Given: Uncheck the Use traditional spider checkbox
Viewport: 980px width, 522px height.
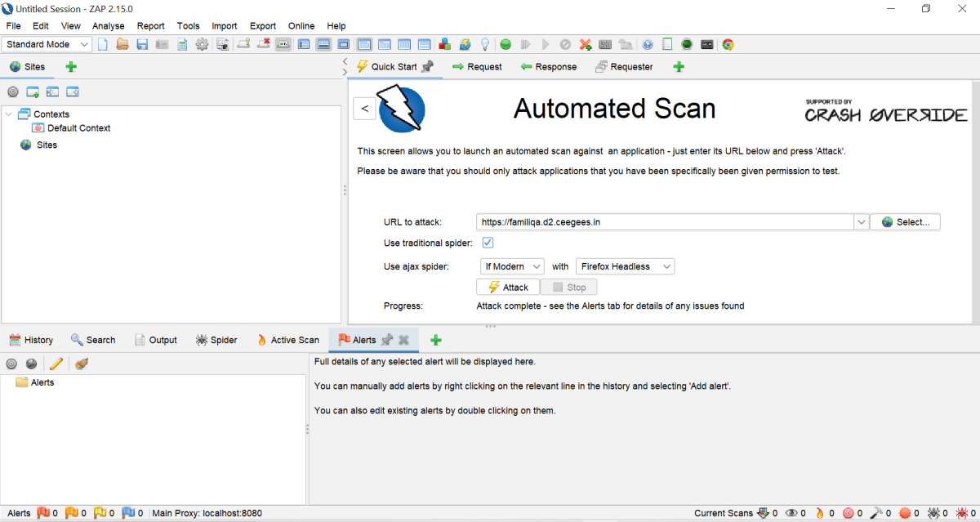Looking at the screenshot, I should (x=488, y=243).
